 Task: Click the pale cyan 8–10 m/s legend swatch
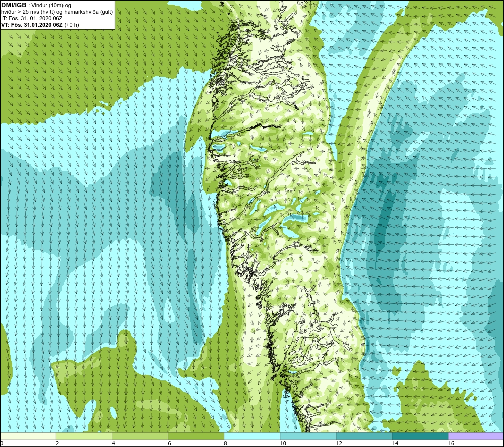(252, 436)
